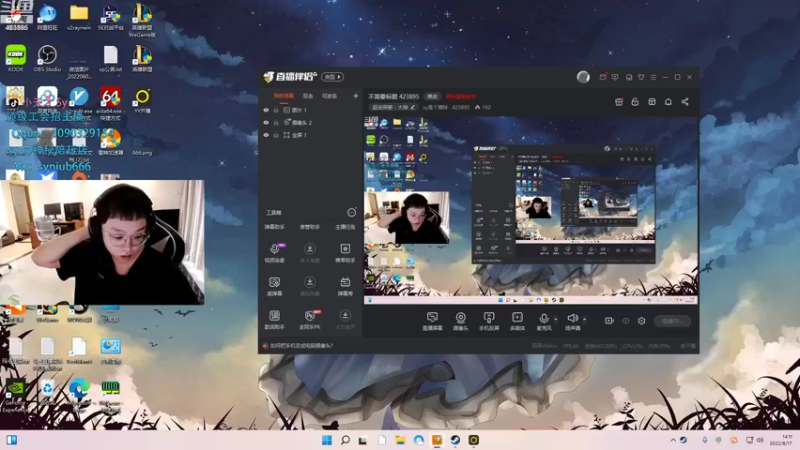Lock the 全屏 1 source
The height and width of the screenshot is (450, 800).
click(x=276, y=135)
